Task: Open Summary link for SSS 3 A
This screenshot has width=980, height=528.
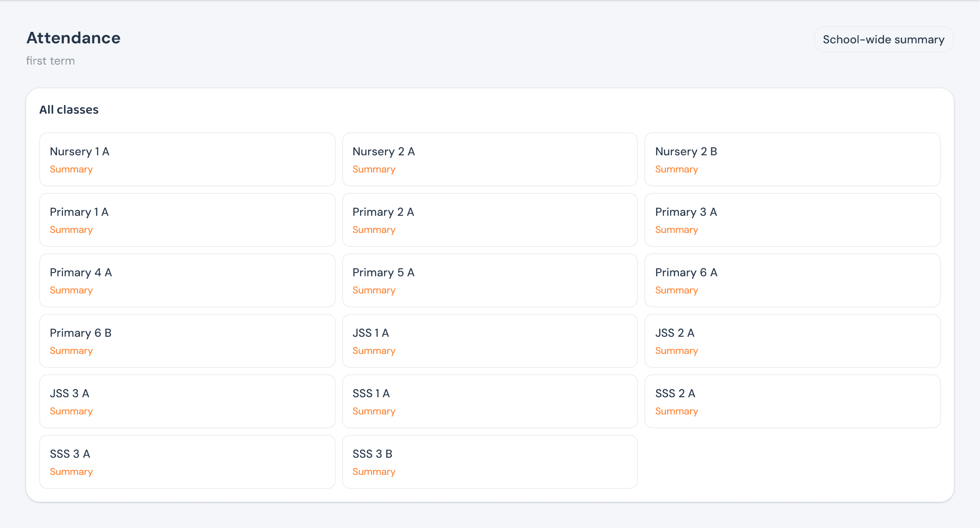Action: tap(71, 472)
